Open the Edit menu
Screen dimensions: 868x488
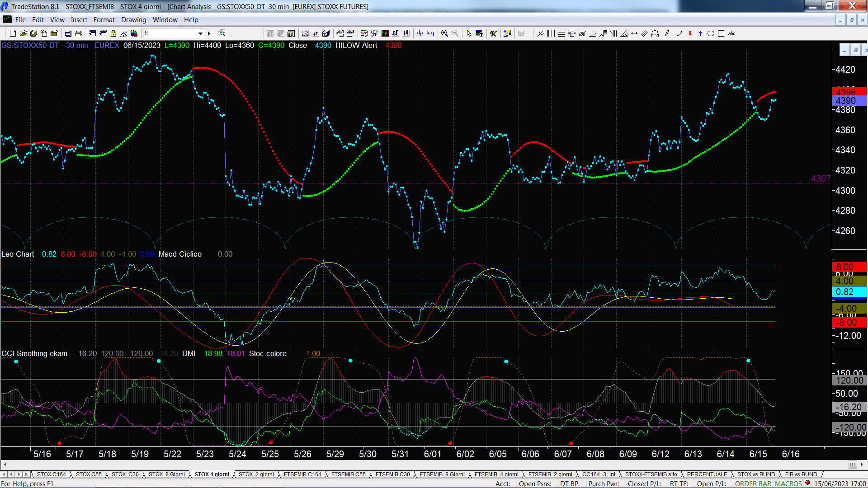click(x=38, y=20)
